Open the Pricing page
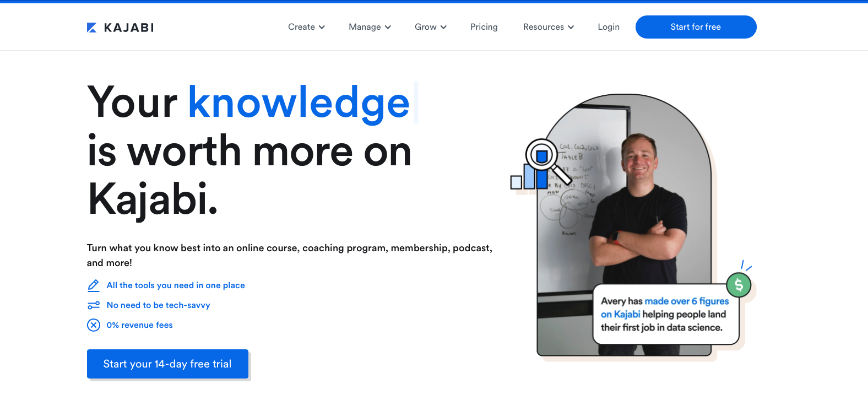Viewport: 868px width, 400px height. click(x=484, y=27)
